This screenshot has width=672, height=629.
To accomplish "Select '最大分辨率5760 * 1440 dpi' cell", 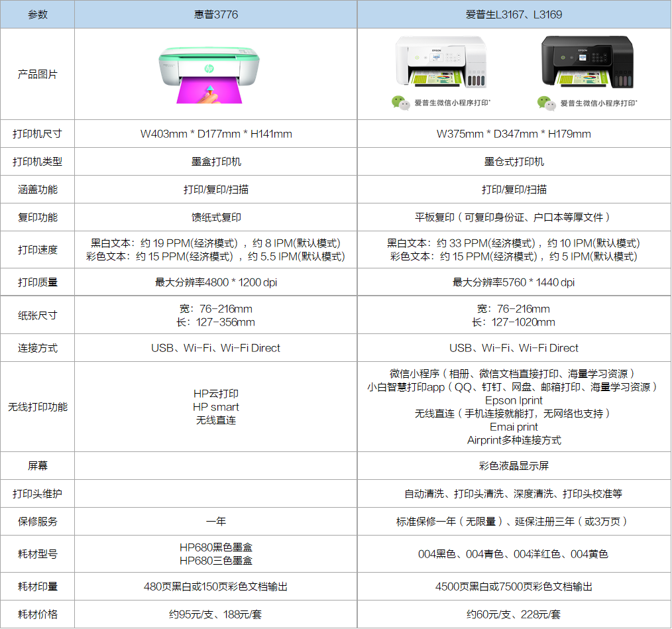I will coord(514,282).
